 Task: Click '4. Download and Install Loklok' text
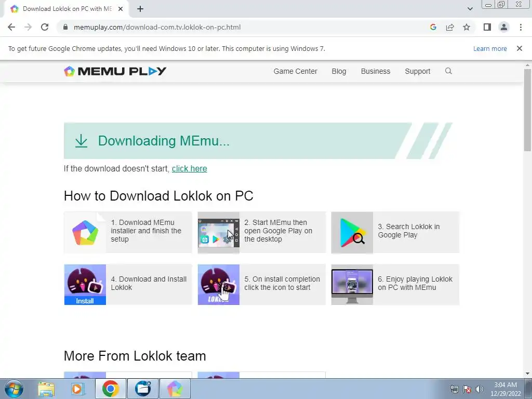pos(149,283)
